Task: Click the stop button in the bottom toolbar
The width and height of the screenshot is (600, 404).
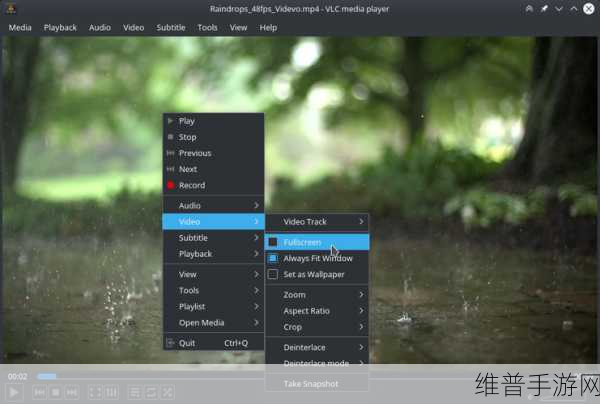Action: point(55,392)
